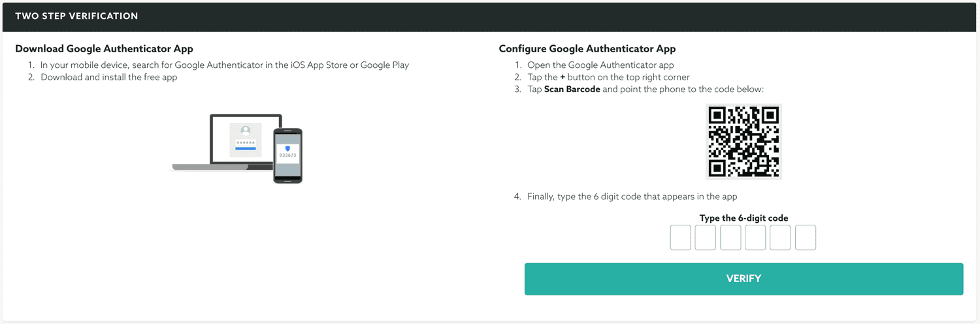The height and width of the screenshot is (324, 980).
Task: Click the user avatar icon on the laptop screen
Action: [246, 130]
